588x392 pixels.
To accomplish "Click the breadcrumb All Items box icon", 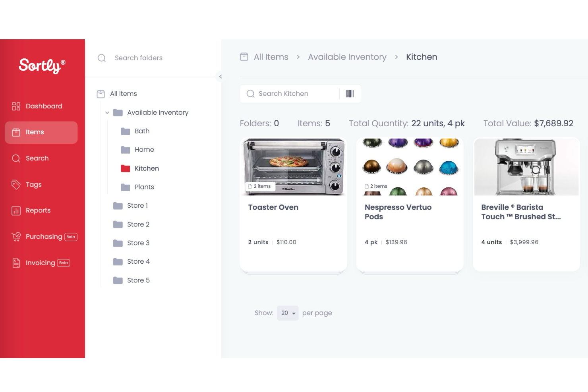I will pyautogui.click(x=244, y=57).
